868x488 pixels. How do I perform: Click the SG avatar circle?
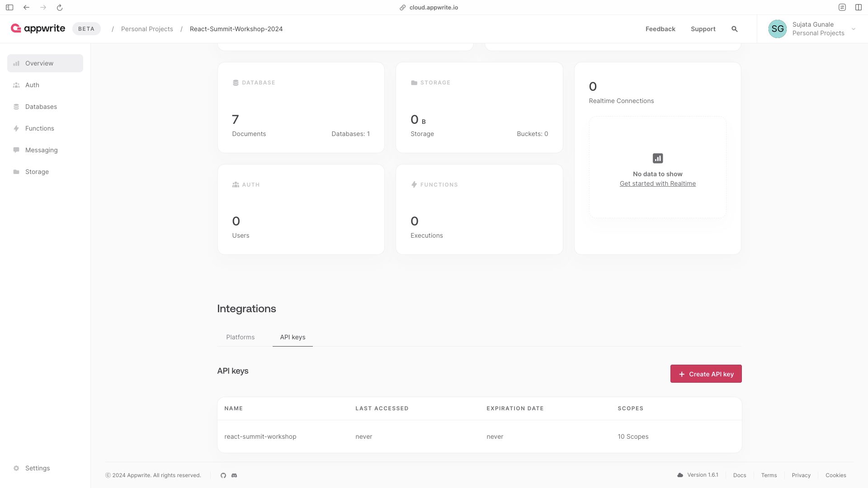pos(777,29)
